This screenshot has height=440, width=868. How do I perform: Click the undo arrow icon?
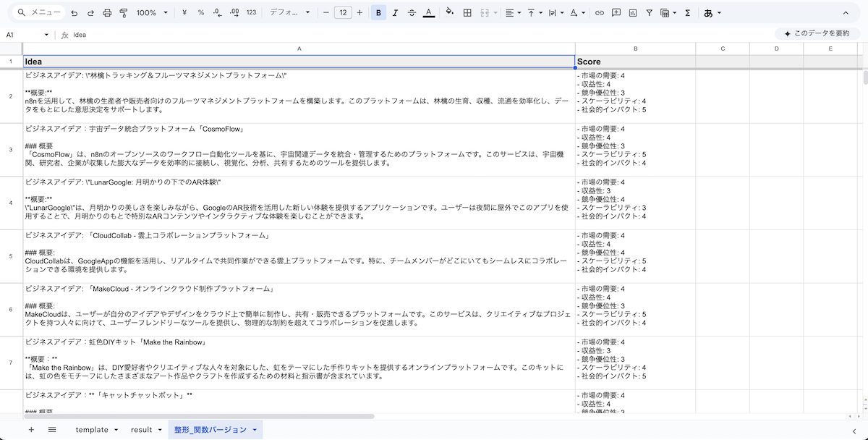[74, 12]
